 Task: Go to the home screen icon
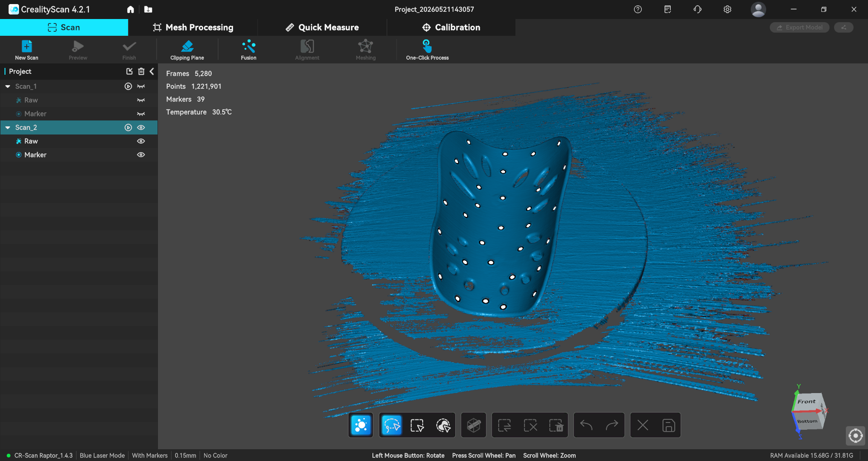click(x=130, y=10)
